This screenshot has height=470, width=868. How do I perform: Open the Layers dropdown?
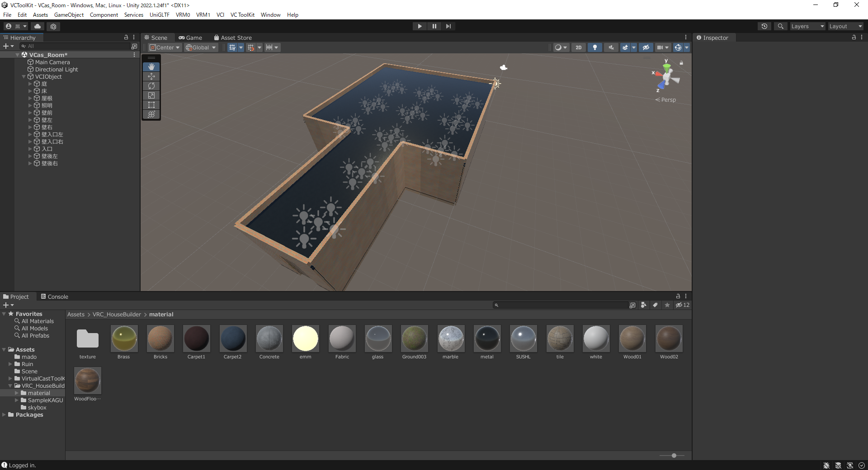[807, 26]
